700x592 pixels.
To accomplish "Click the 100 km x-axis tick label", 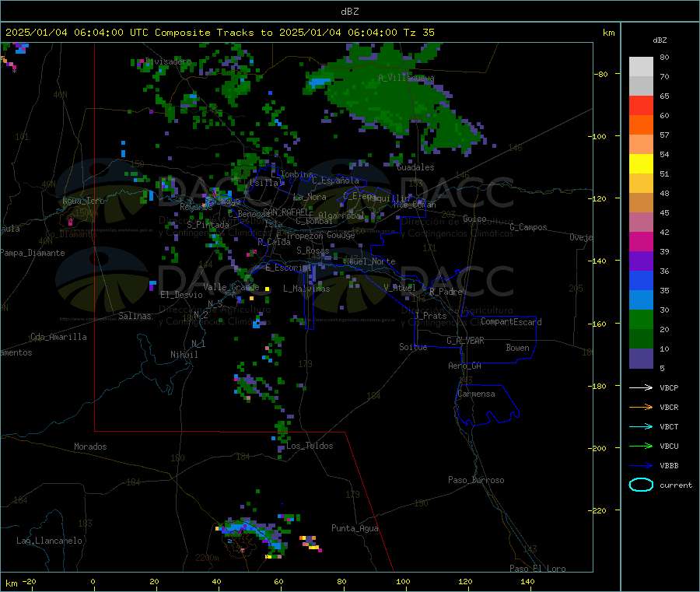I will 403,582.
